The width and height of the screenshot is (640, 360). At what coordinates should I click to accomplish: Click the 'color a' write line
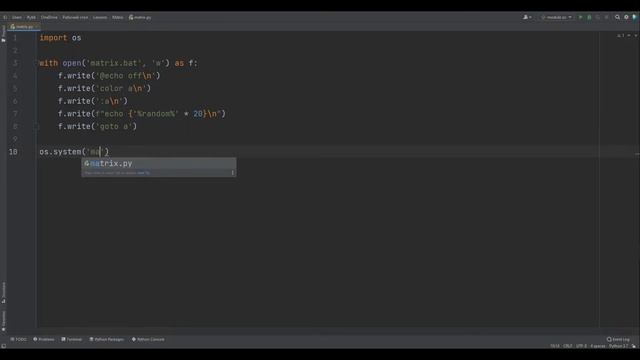tap(104, 89)
